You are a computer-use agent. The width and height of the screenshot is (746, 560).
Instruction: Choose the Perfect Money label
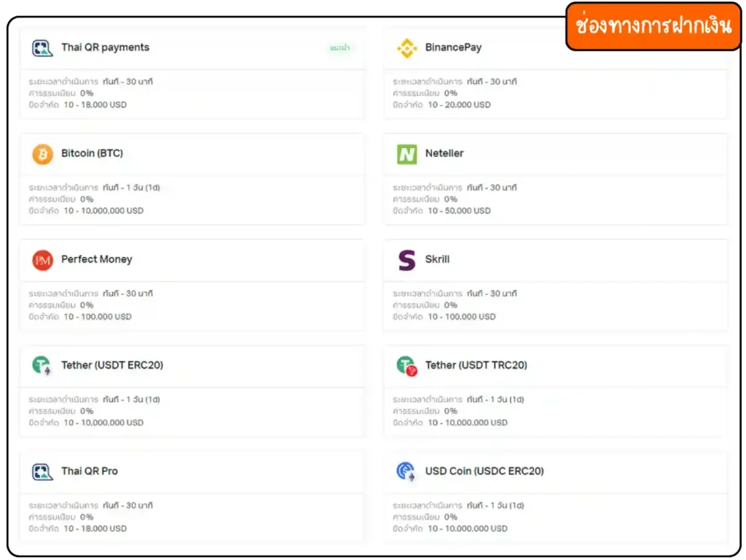[x=97, y=259]
